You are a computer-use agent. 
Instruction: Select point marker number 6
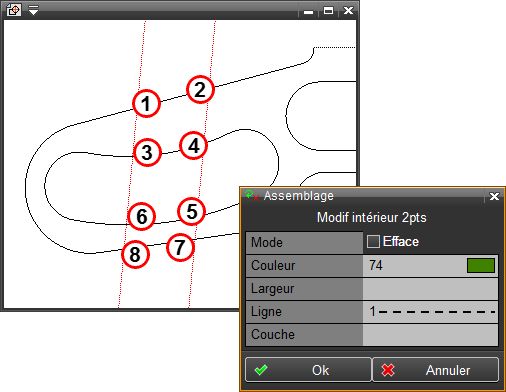click(141, 216)
